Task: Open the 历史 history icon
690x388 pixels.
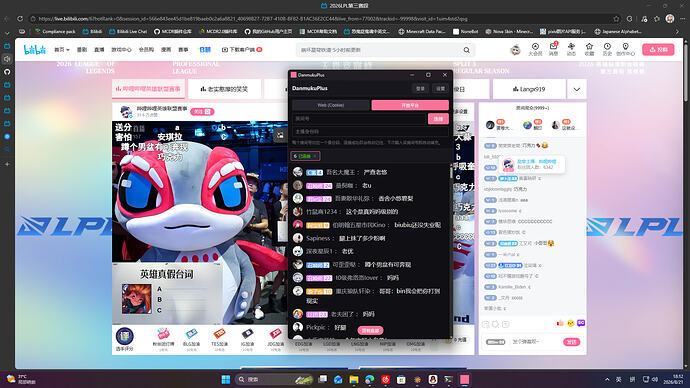Action: (x=607, y=49)
